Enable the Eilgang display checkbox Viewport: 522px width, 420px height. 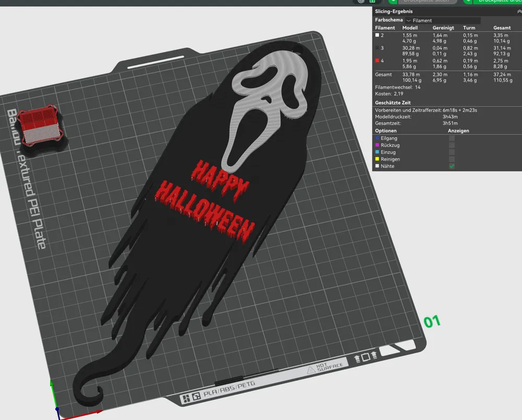[x=452, y=138]
